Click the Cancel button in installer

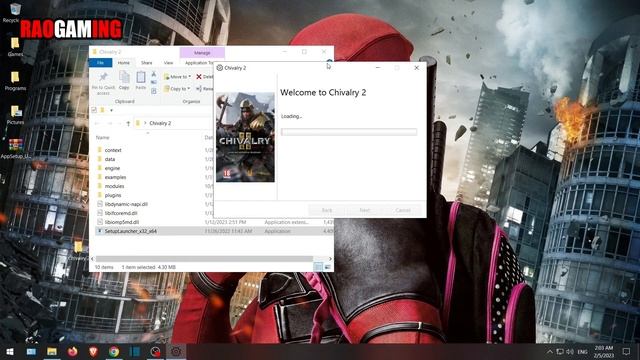click(x=402, y=210)
